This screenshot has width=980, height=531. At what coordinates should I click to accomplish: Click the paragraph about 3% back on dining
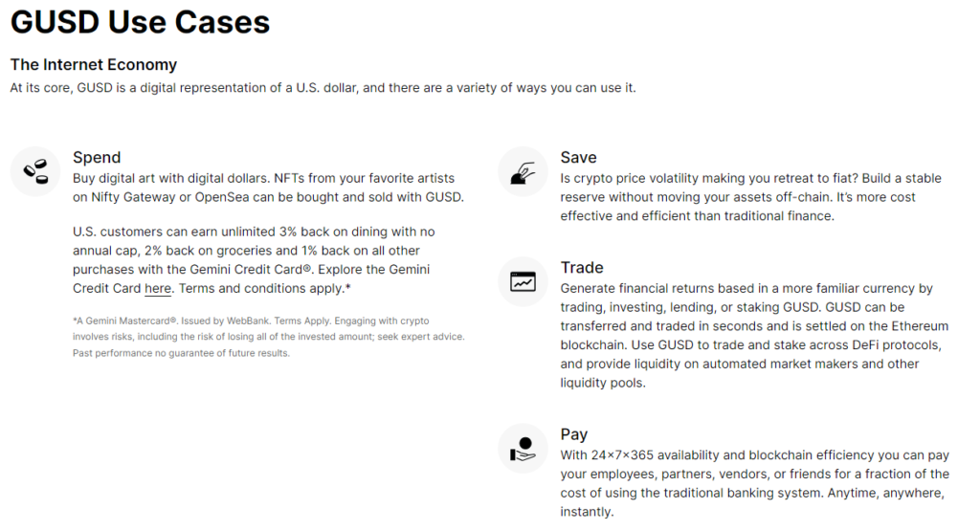pyautogui.click(x=255, y=259)
